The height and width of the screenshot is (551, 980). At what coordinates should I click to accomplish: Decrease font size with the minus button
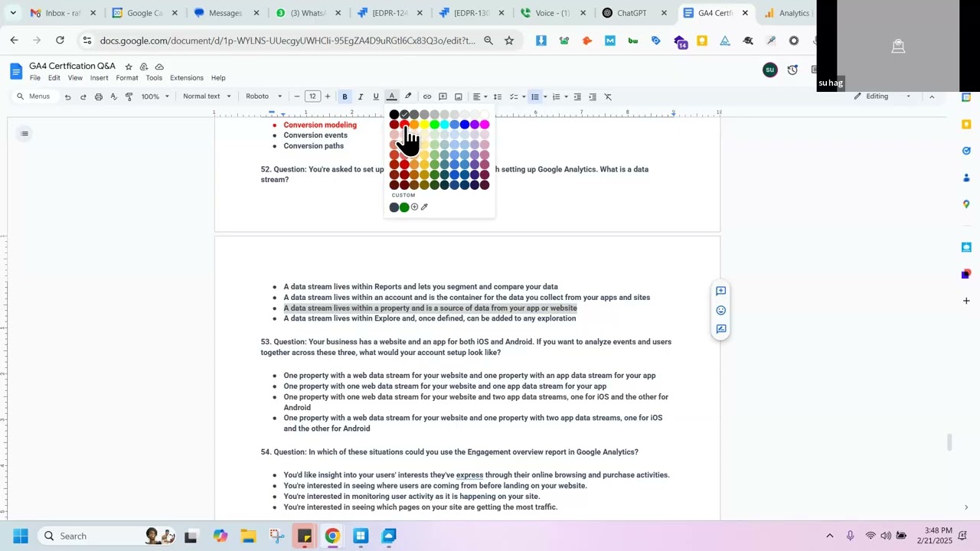[x=297, y=96]
